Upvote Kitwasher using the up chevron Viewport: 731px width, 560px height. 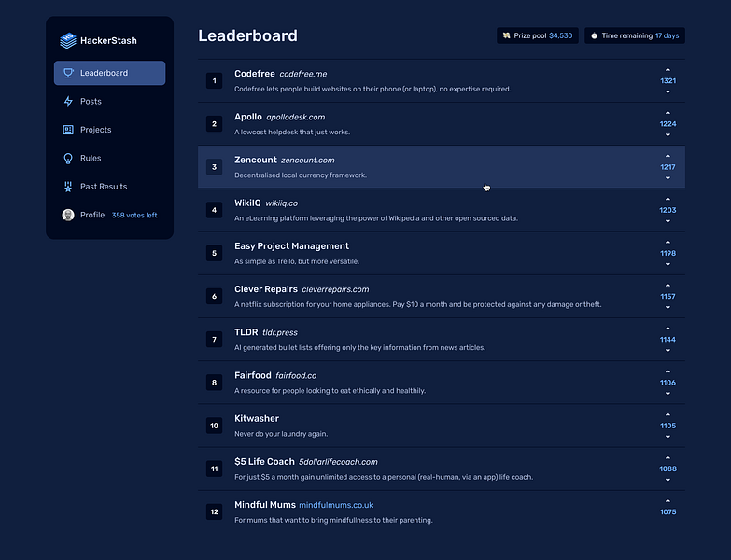[668, 415]
